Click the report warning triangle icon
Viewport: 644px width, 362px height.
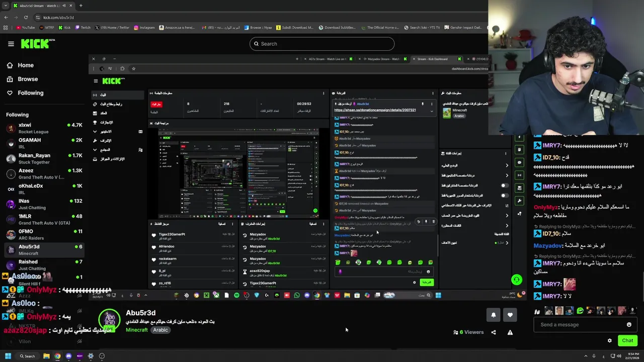(510, 332)
